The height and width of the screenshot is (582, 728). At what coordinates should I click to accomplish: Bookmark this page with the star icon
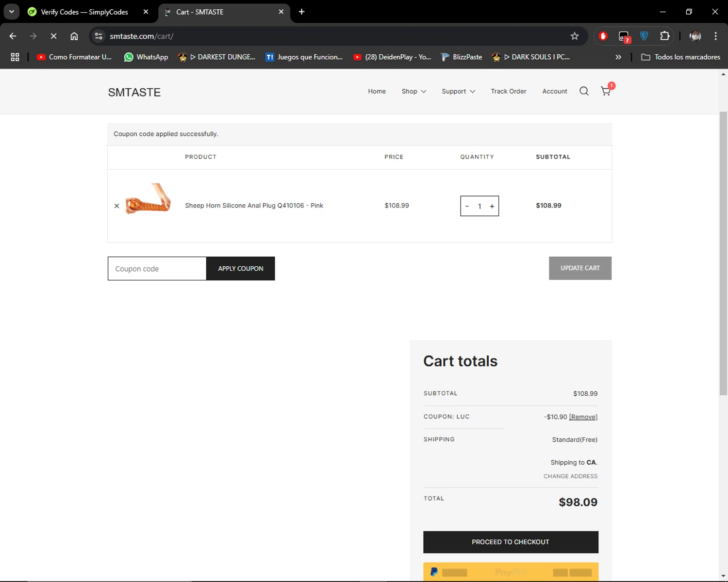click(575, 36)
